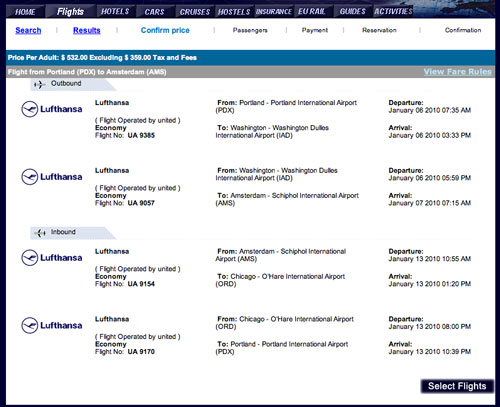500x407 pixels.
Task: Click the Confirm price step
Action: pyautogui.click(x=165, y=30)
